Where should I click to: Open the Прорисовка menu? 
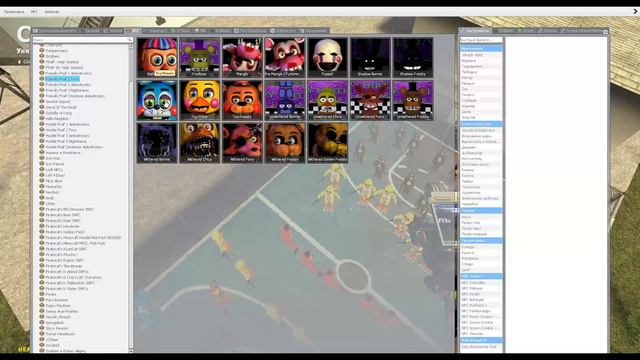(14, 11)
